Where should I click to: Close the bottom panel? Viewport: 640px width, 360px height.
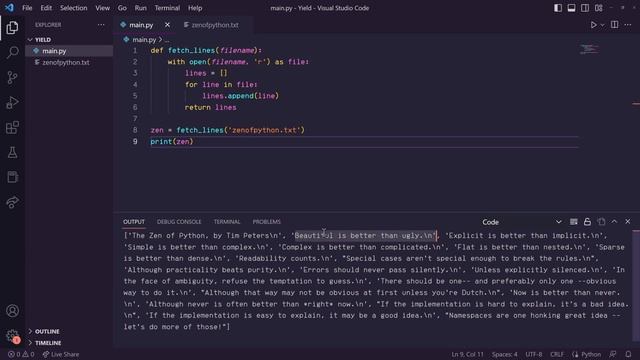click(628, 222)
